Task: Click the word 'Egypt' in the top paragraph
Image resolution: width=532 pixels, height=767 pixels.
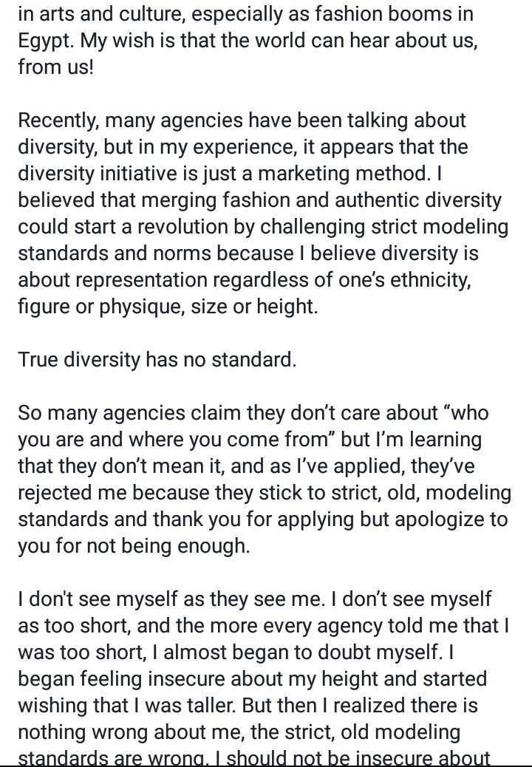Action: point(46,41)
